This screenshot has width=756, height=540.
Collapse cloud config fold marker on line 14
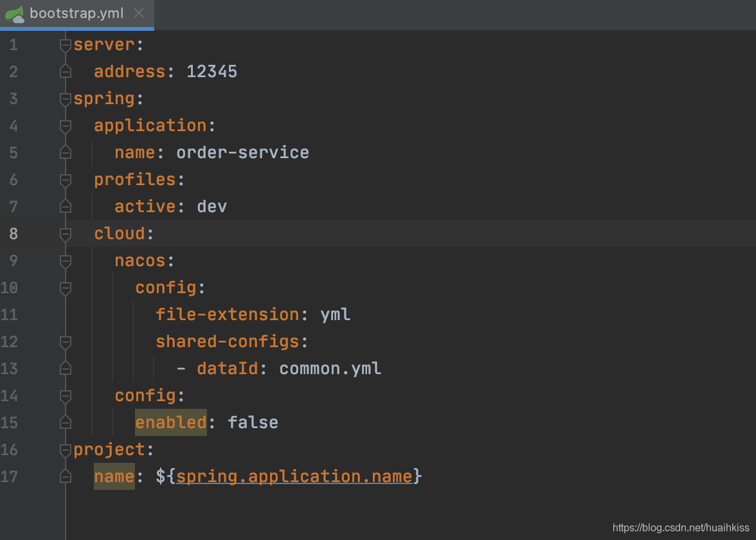(66, 396)
